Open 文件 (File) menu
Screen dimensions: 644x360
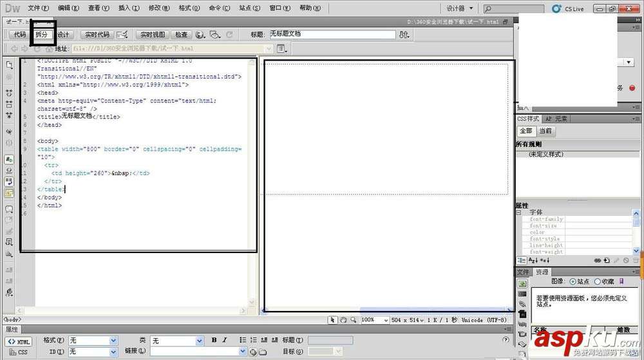click(x=38, y=8)
